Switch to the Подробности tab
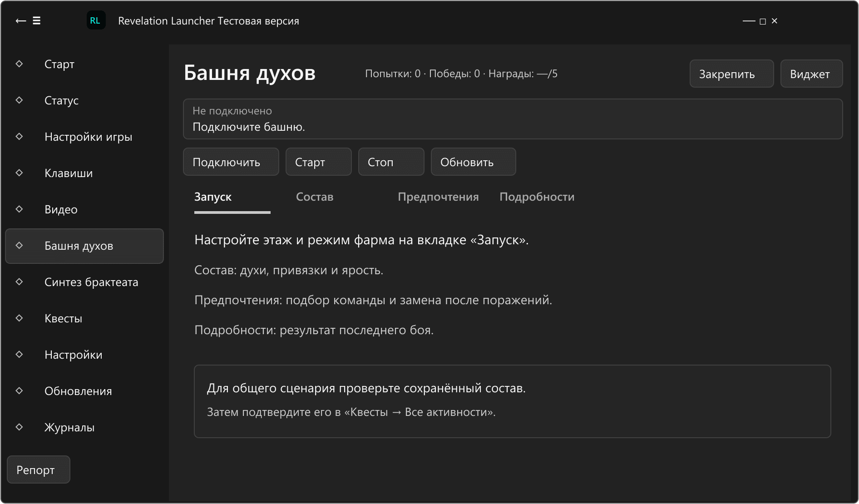Image resolution: width=859 pixels, height=504 pixels. pyautogui.click(x=537, y=197)
